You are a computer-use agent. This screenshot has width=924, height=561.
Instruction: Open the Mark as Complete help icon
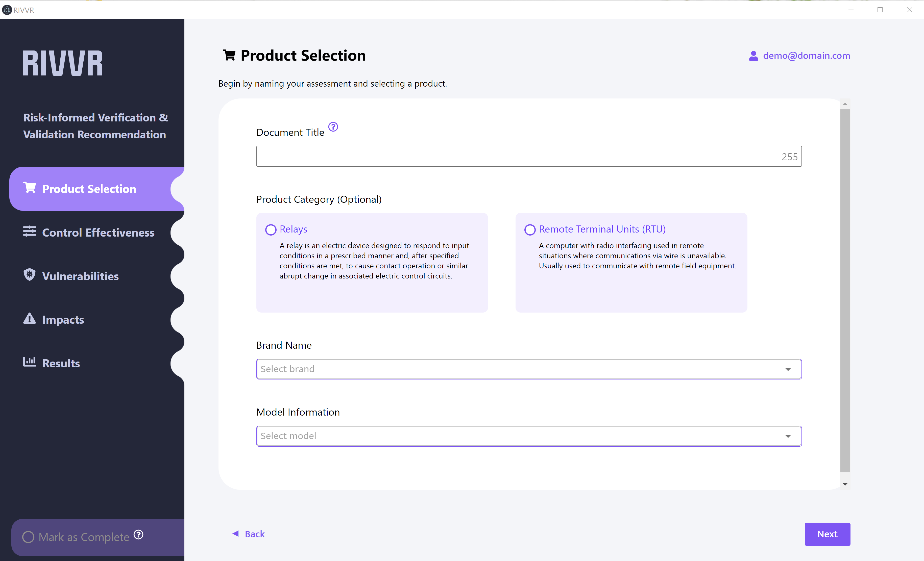coord(139,534)
